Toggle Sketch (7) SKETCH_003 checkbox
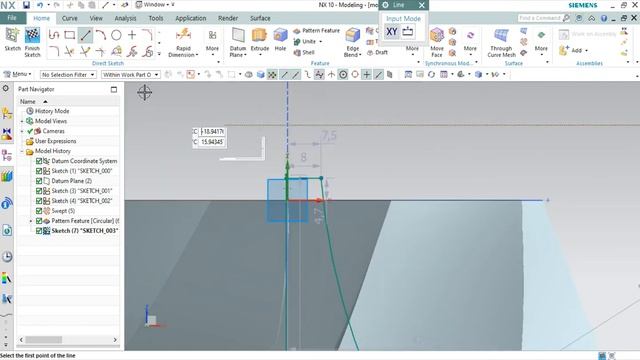Viewport: 640px width, 360px height. coord(39,231)
